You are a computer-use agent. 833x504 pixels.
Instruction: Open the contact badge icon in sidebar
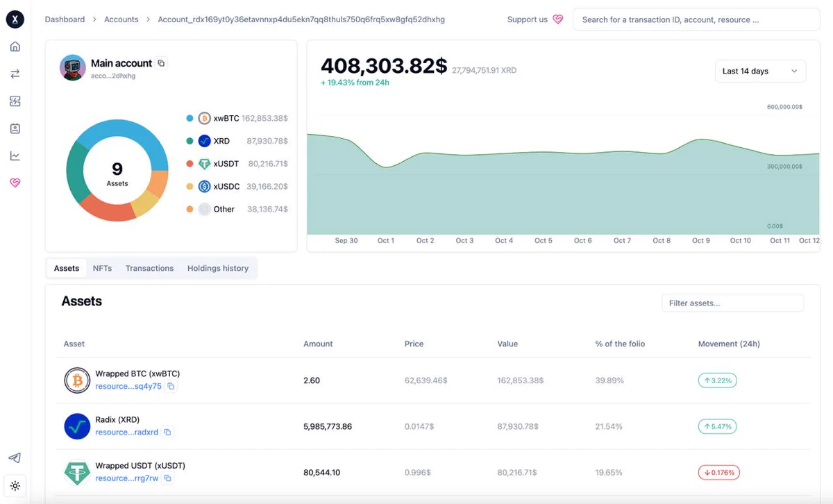[x=15, y=128]
